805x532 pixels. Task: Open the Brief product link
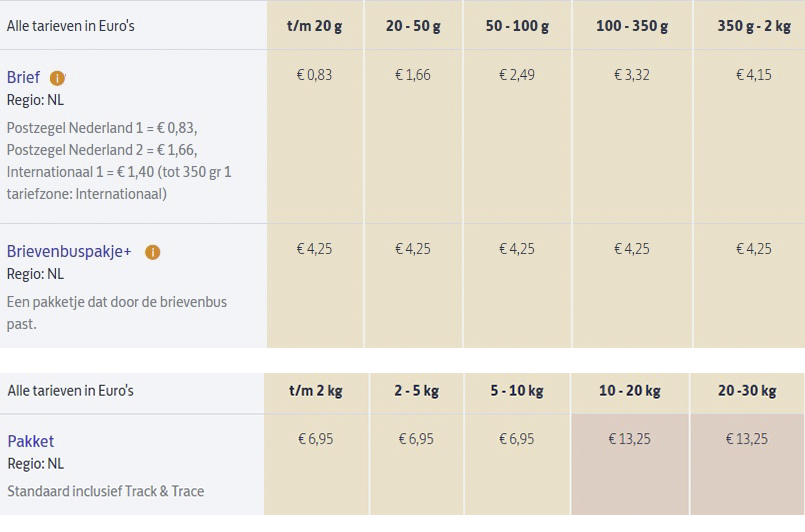[x=23, y=77]
